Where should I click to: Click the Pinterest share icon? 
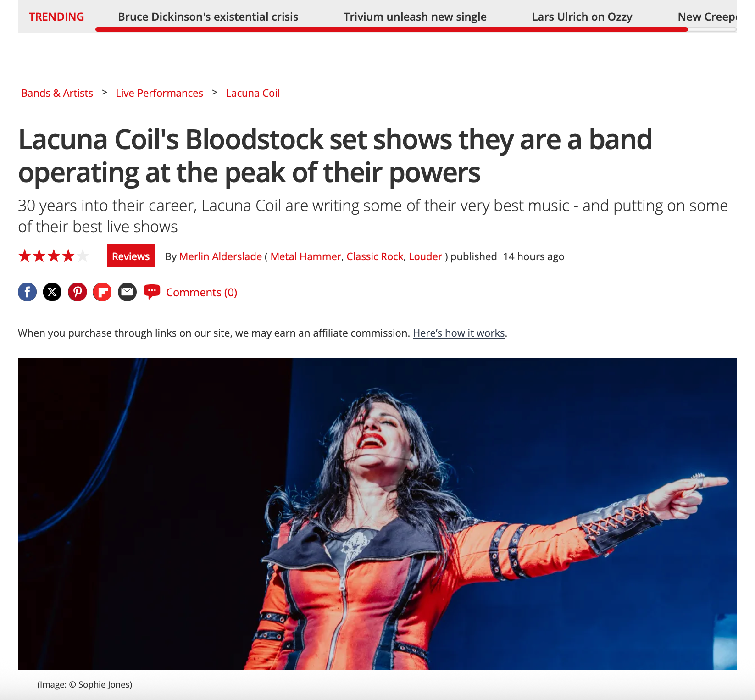[x=78, y=292]
